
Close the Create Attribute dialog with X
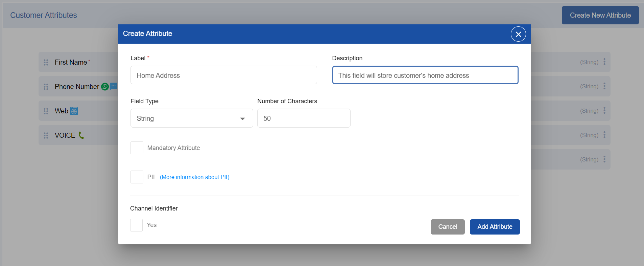pos(518,34)
